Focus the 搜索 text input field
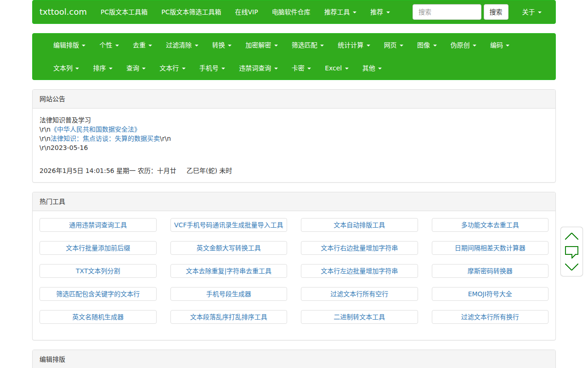The width and height of the screenshot is (588, 368). pos(447,12)
